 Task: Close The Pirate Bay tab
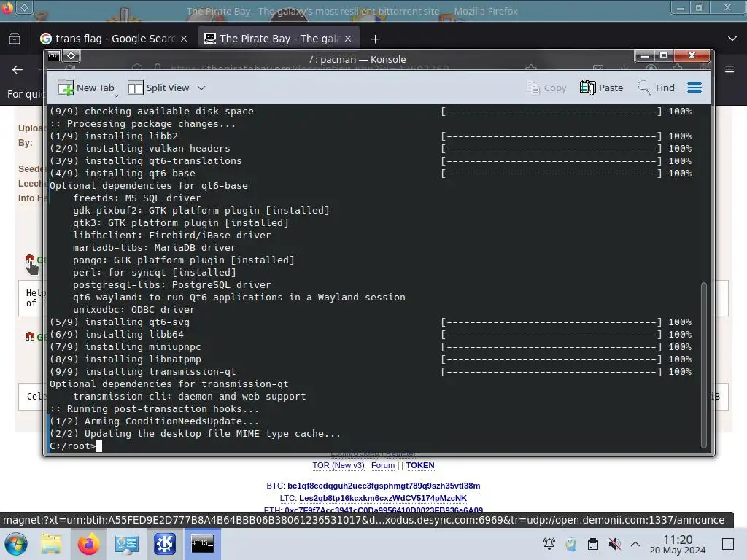click(x=348, y=39)
